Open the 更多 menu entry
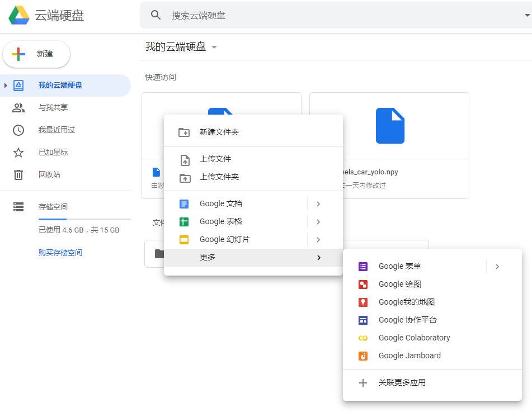 pos(253,258)
